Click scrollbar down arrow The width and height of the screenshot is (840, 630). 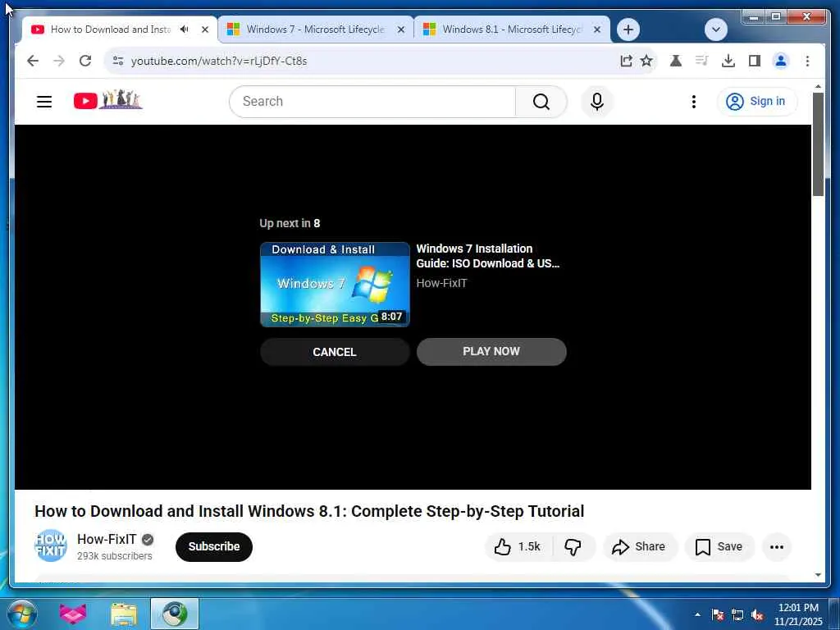coord(818,575)
